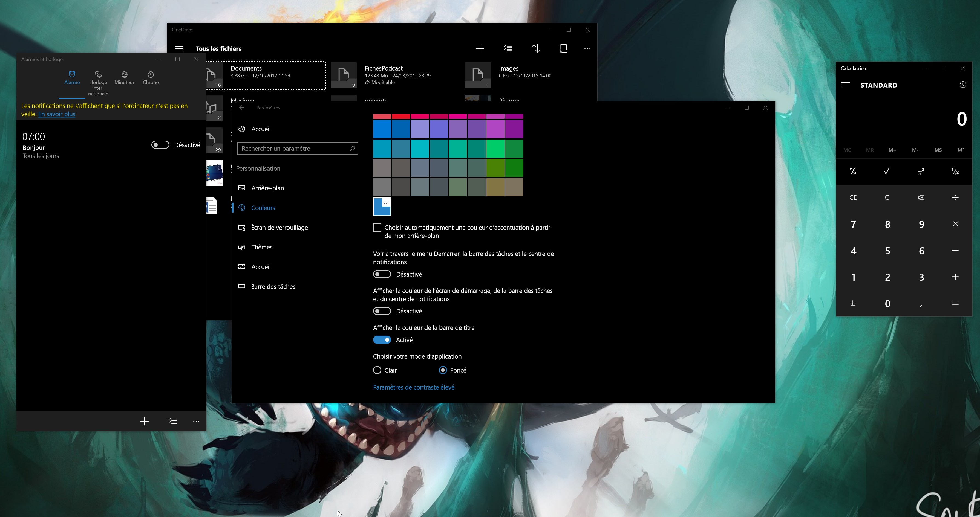Toggle show color on start screen and taskbar
Image resolution: width=980 pixels, height=517 pixels.
tap(382, 311)
